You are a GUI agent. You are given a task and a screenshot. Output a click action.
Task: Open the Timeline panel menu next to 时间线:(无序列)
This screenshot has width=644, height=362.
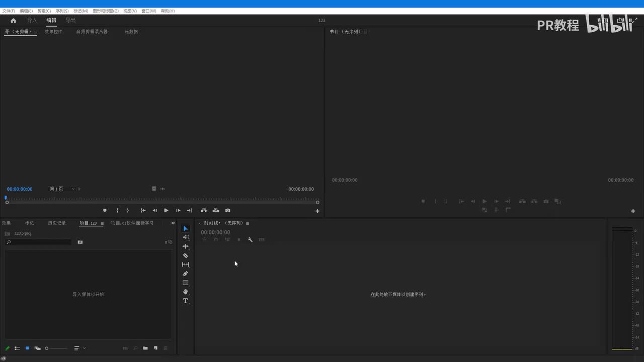(x=248, y=223)
